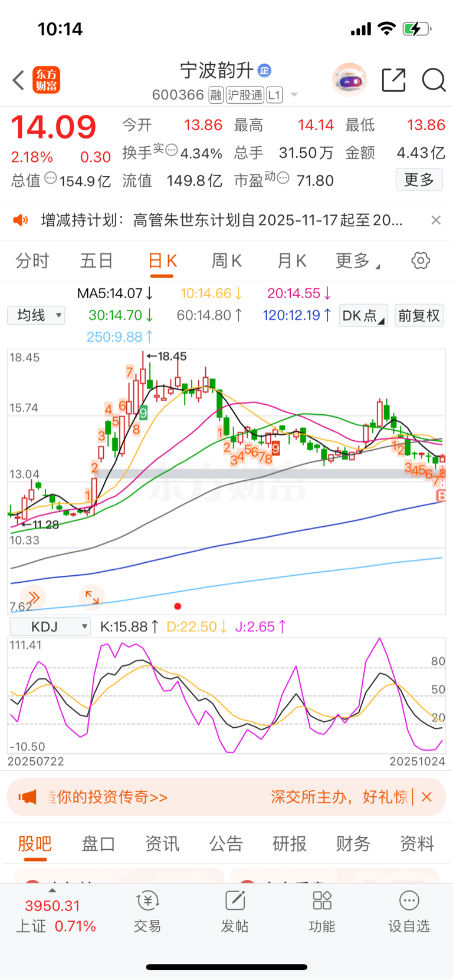Open the 财务 tab
The height and width of the screenshot is (980, 453).
pyautogui.click(x=353, y=844)
